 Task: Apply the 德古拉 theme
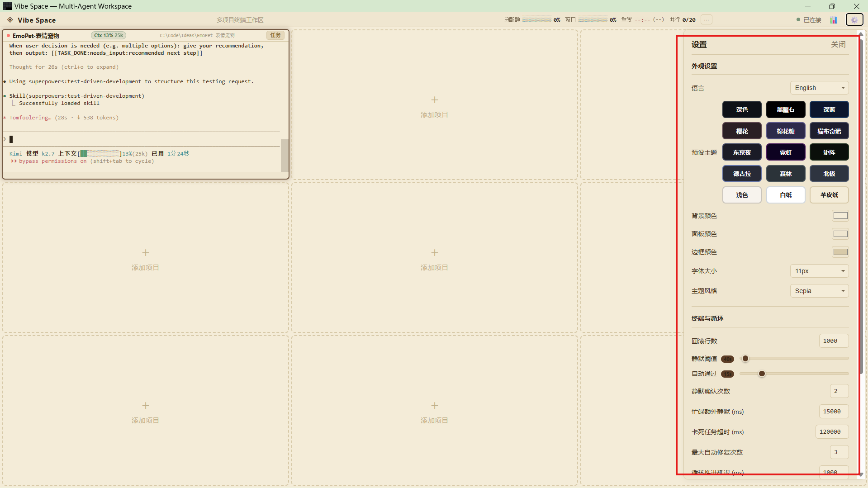(x=742, y=174)
